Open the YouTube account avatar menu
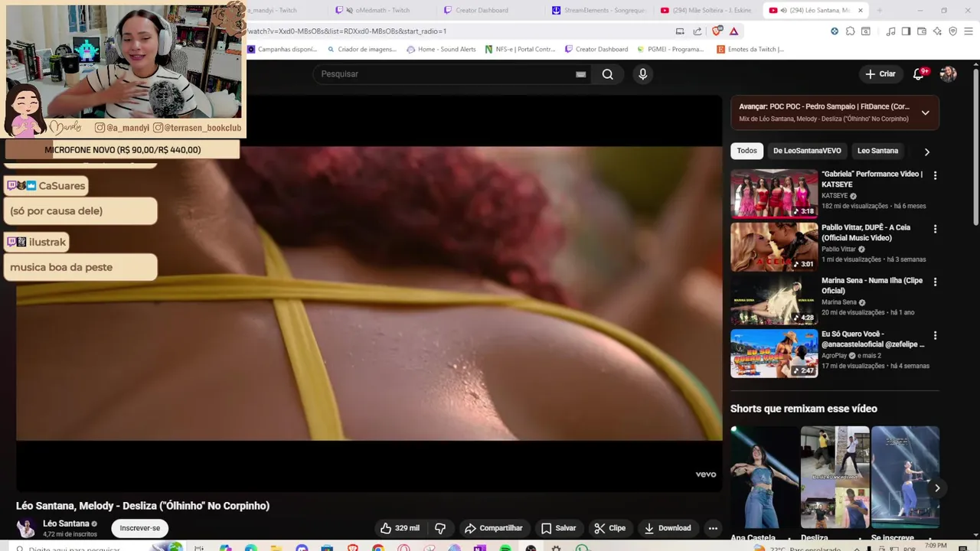Viewport: 980px width, 551px height. (948, 73)
